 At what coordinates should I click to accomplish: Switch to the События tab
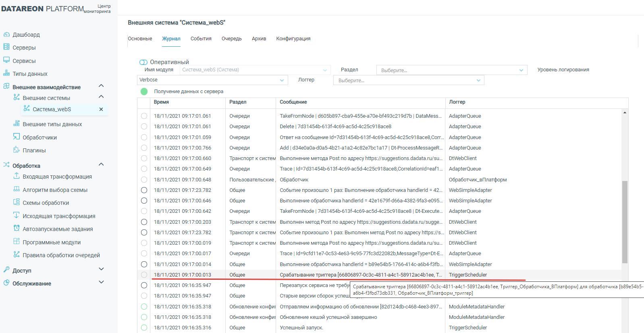pyautogui.click(x=201, y=39)
